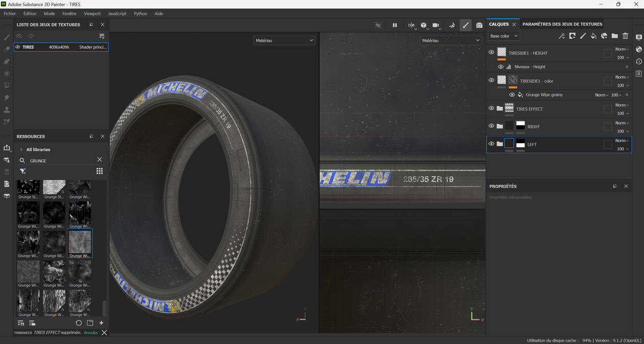Clear the GRUNGE search field
This screenshot has width=644, height=344.
click(x=100, y=160)
